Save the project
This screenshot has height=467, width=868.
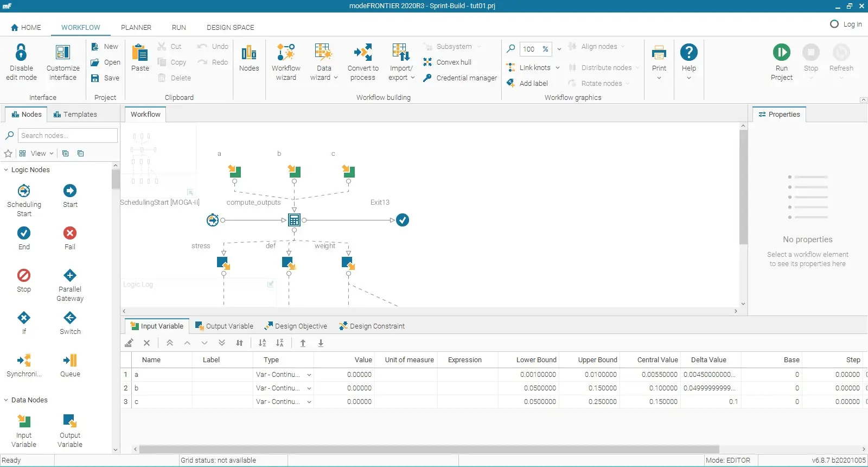[105, 78]
